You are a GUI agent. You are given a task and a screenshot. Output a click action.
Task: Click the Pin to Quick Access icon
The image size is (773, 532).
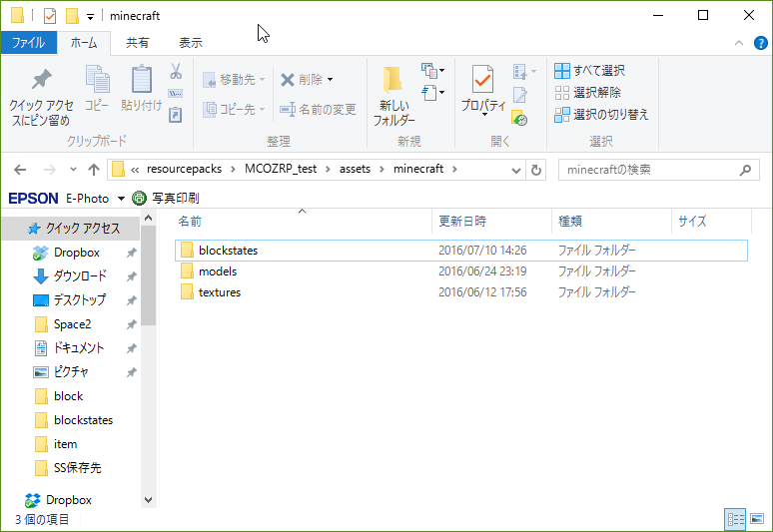pos(41,80)
